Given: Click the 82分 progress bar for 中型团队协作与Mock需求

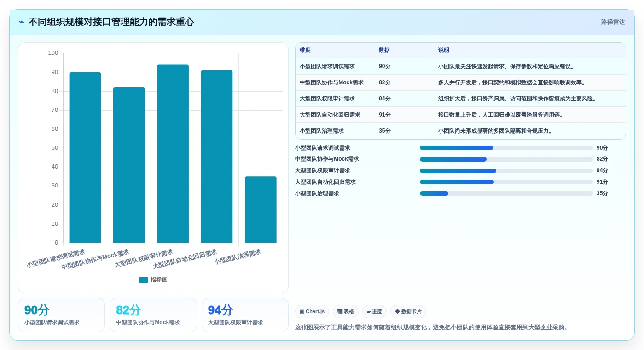Looking at the screenshot, I should click(506, 159).
